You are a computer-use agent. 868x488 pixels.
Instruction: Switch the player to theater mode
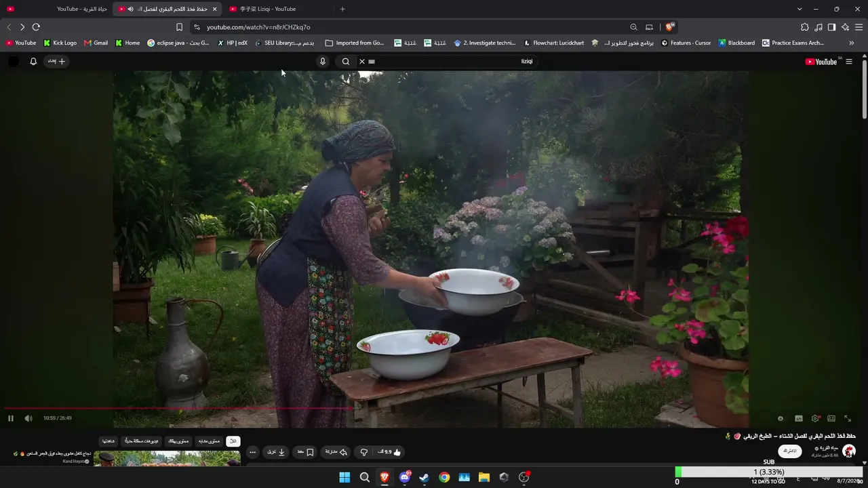[x=831, y=418]
